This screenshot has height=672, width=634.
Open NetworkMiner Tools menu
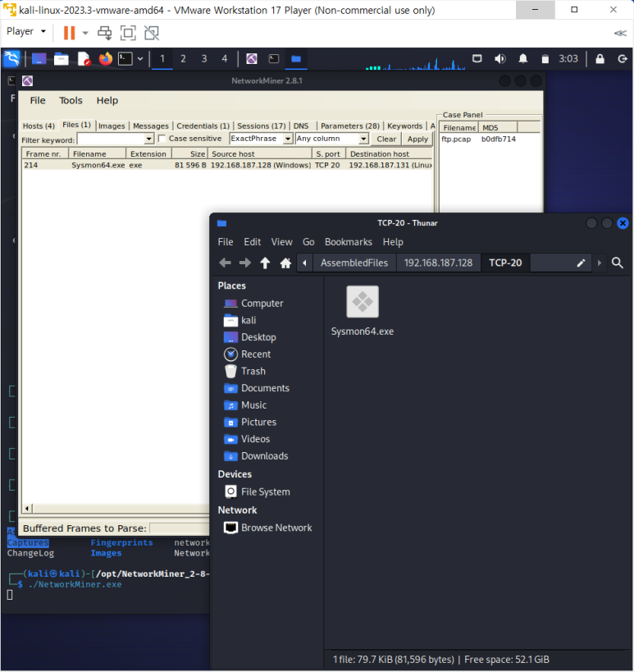tap(71, 100)
